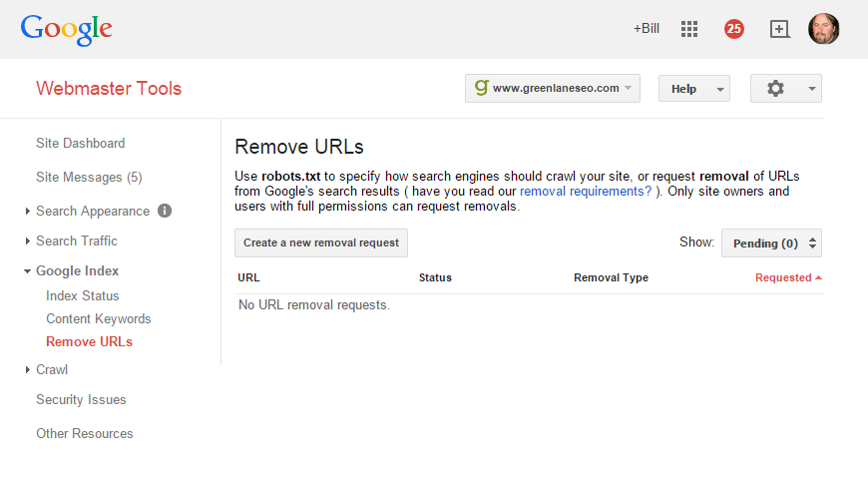The height and width of the screenshot is (484, 868).
Task: Click the Search Appearance info icon
Action: (x=165, y=211)
